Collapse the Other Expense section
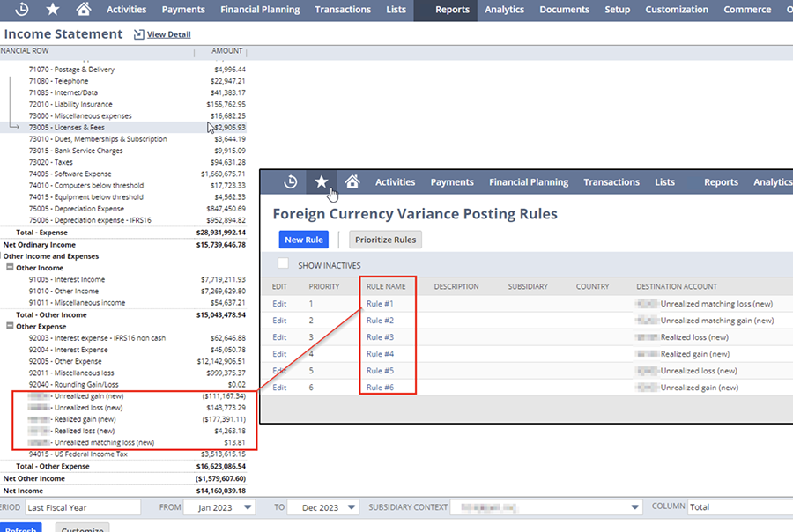 (x=11, y=326)
